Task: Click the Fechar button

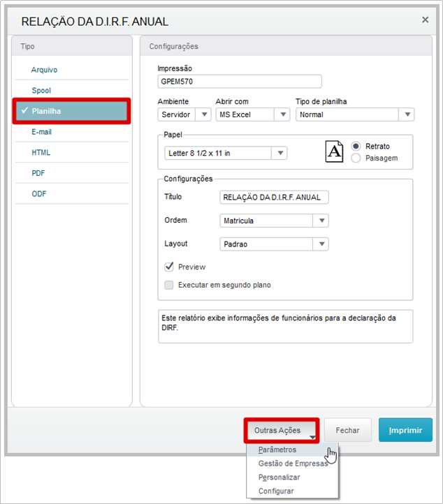Action: [348, 430]
